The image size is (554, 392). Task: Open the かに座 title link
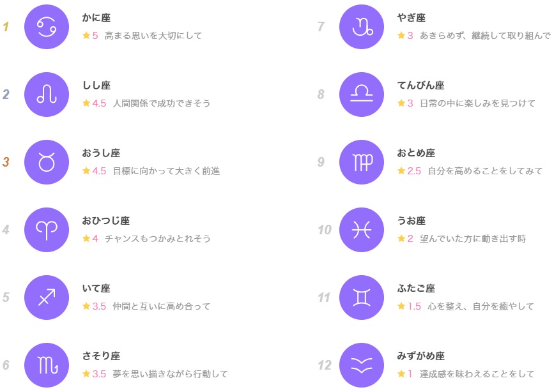coord(96,18)
